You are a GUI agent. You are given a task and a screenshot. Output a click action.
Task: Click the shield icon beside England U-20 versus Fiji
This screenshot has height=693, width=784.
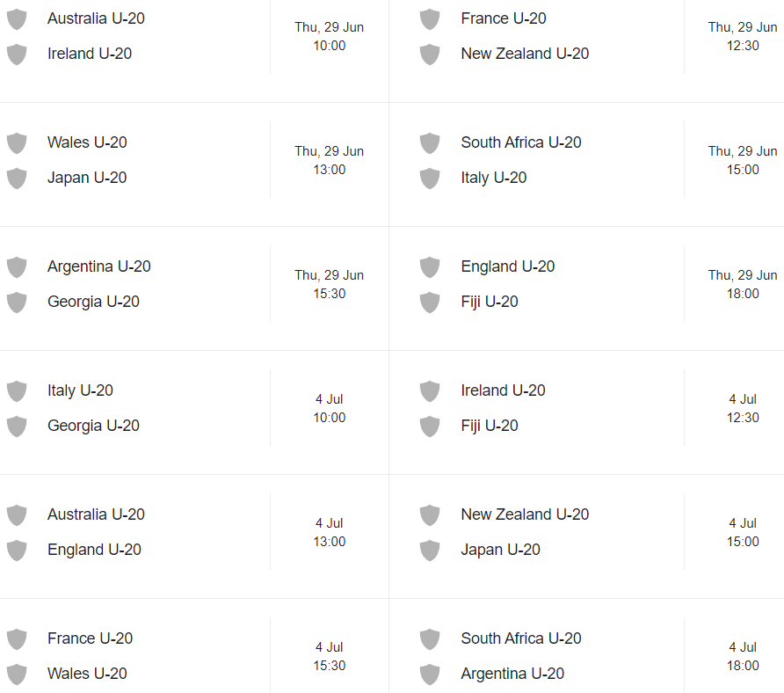coord(430,267)
